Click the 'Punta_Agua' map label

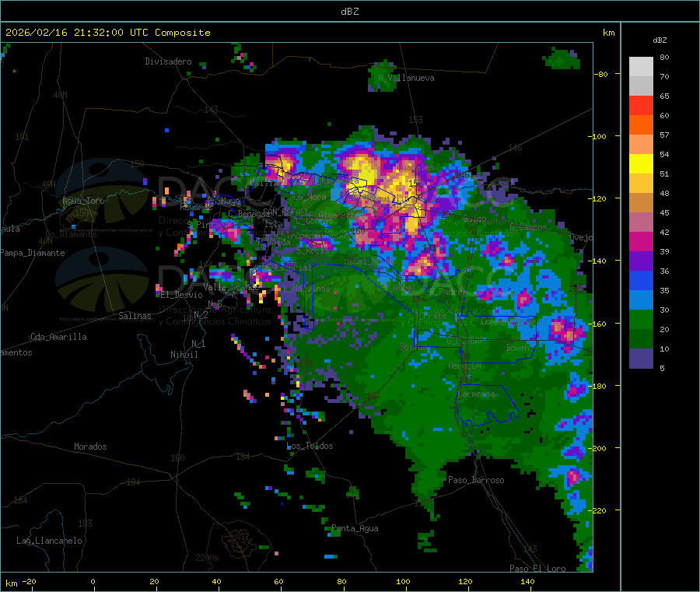(355, 529)
